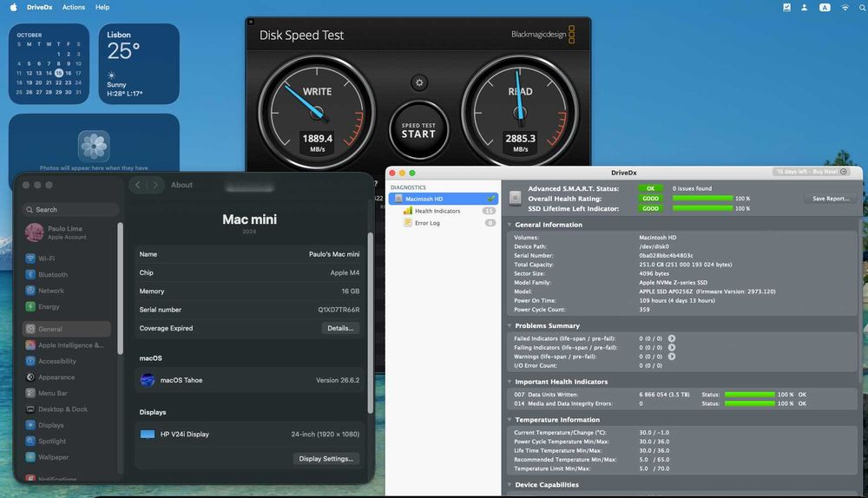This screenshot has width=868, height=498.
Task: Collapse the Important Health Indicators section
Action: tap(510, 382)
